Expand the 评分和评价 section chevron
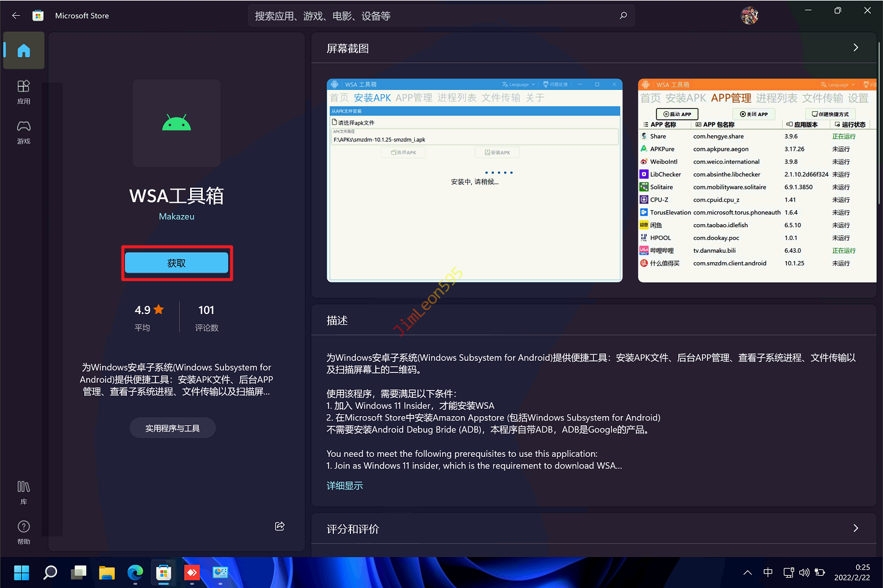 coord(856,528)
